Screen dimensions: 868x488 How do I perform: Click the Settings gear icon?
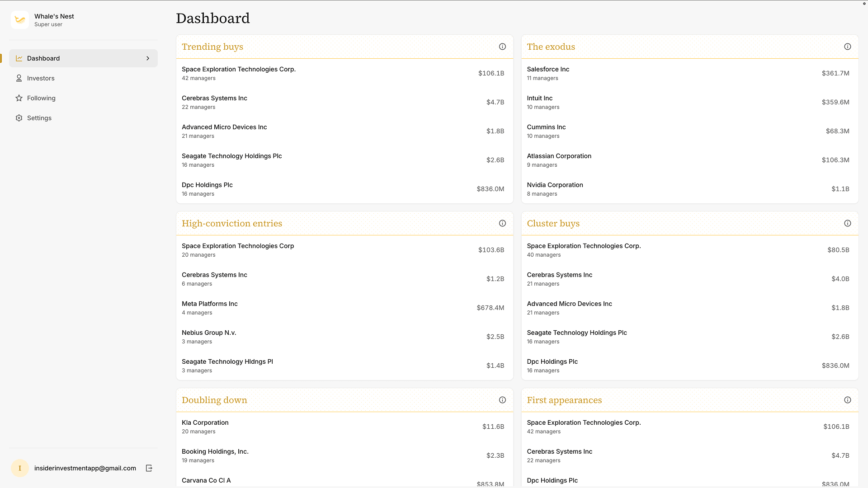pos(19,118)
